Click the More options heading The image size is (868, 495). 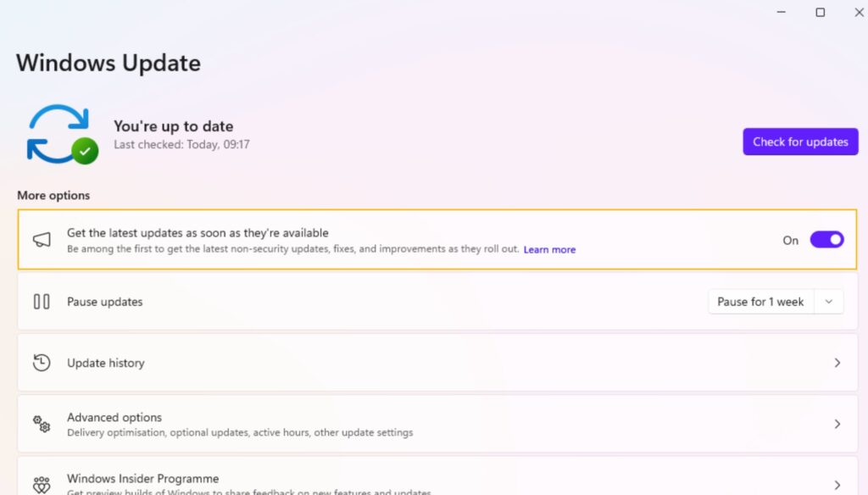tap(53, 196)
